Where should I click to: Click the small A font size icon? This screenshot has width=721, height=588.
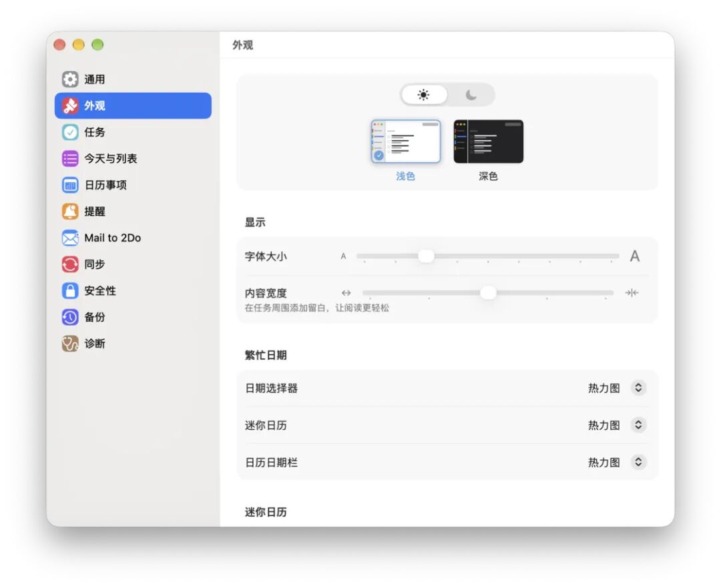[343, 256]
